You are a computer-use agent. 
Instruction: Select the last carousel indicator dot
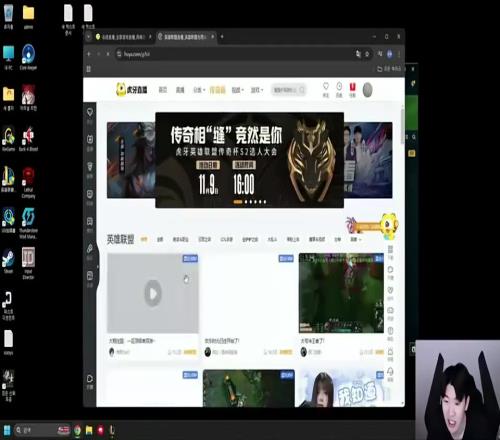tap(265, 202)
